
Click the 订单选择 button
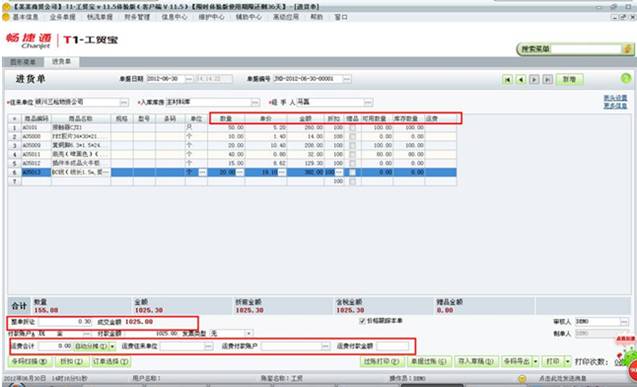(110, 361)
